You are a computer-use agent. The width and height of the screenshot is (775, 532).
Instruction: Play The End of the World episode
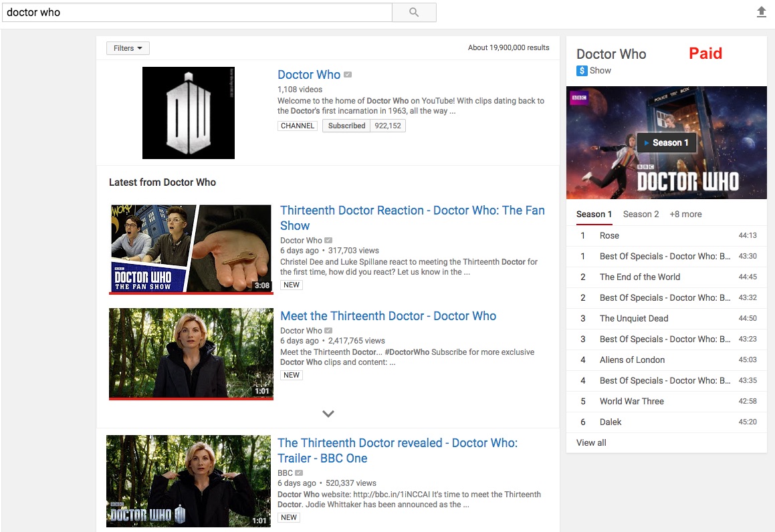click(667, 277)
